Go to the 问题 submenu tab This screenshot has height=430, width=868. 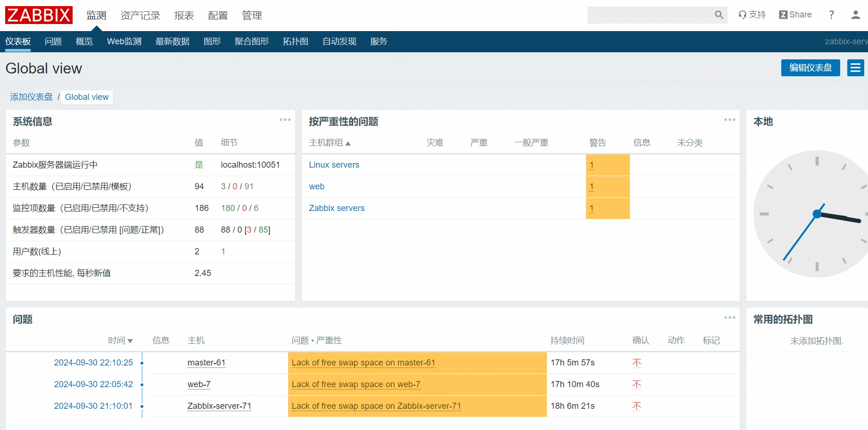pos(53,41)
